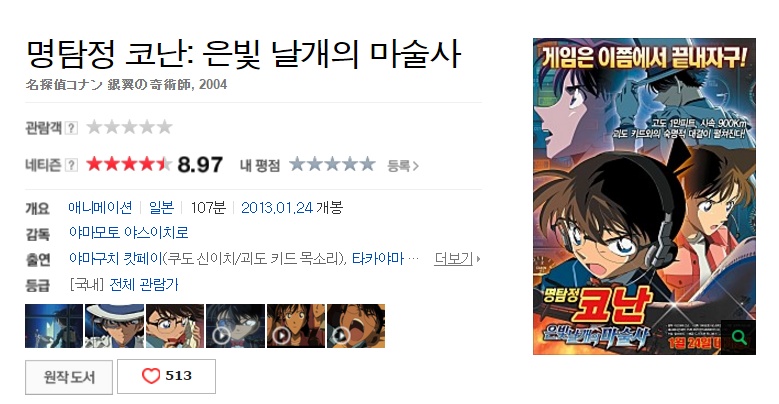
Task: Click the 전체 관람가 rating link
Action: [144, 284]
